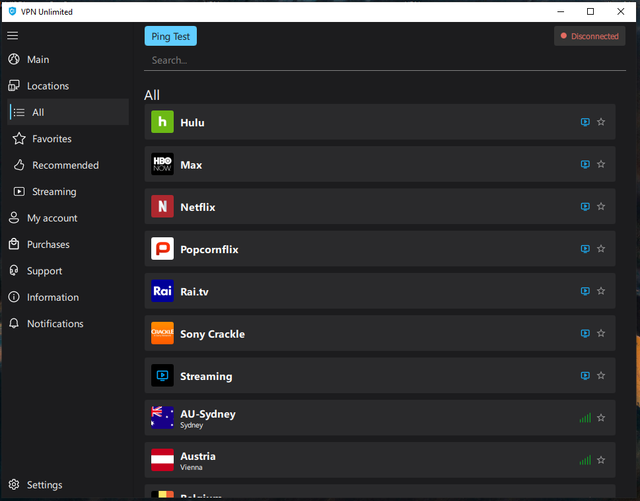Run the Ping Test
640x501 pixels.
point(171,36)
